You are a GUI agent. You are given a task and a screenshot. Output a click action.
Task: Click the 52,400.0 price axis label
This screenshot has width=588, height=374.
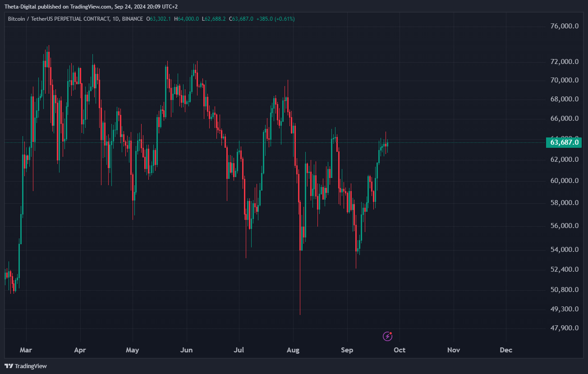tap(564, 269)
